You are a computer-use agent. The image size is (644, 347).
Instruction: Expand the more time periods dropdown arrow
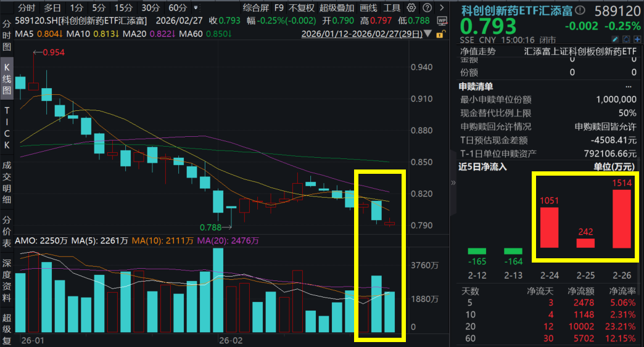coord(196,8)
